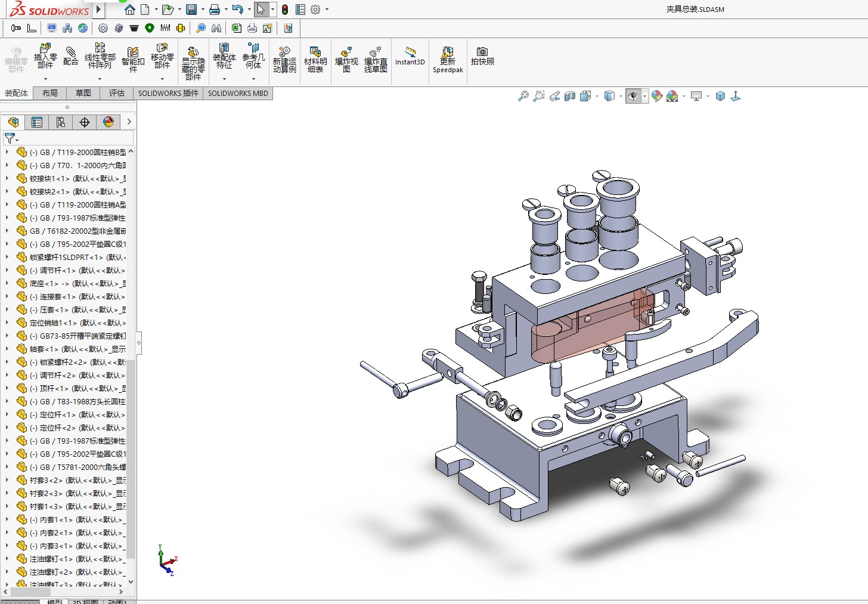868x604 pixels.
Task: Switch to the 评估 (Evaluate) tab
Action: 116,93
